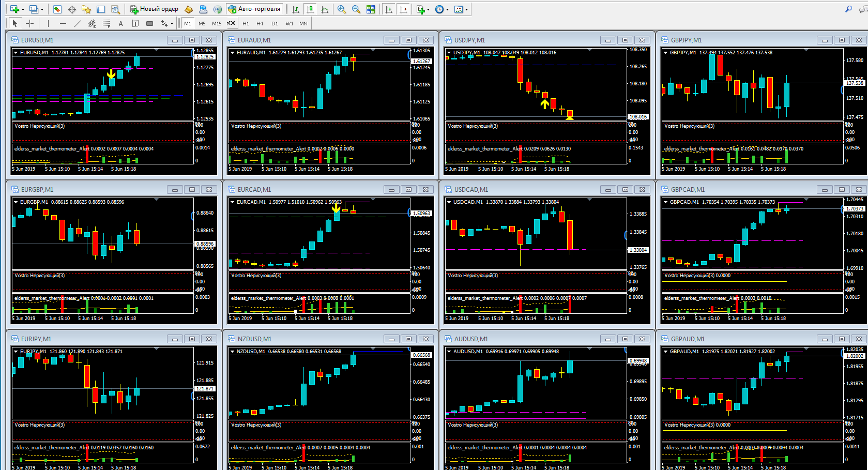Expand one-click trading triangle on EURUSD chart

click(x=16, y=52)
